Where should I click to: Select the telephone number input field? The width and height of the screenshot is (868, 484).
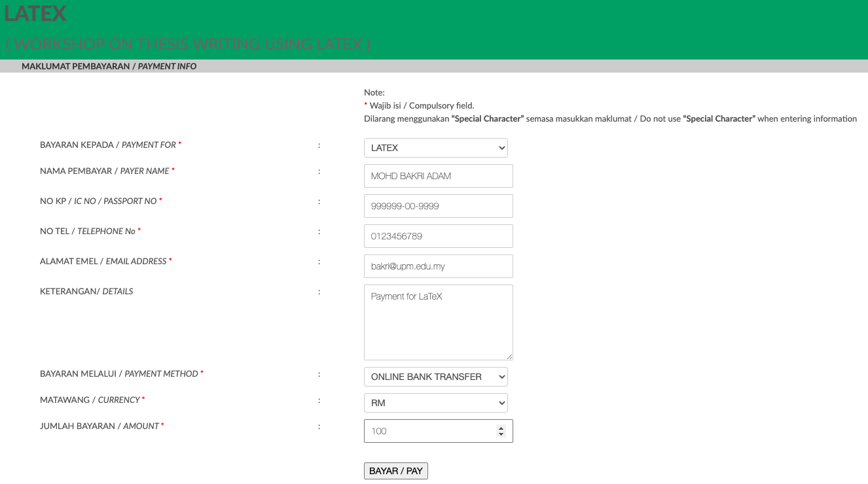(x=438, y=236)
